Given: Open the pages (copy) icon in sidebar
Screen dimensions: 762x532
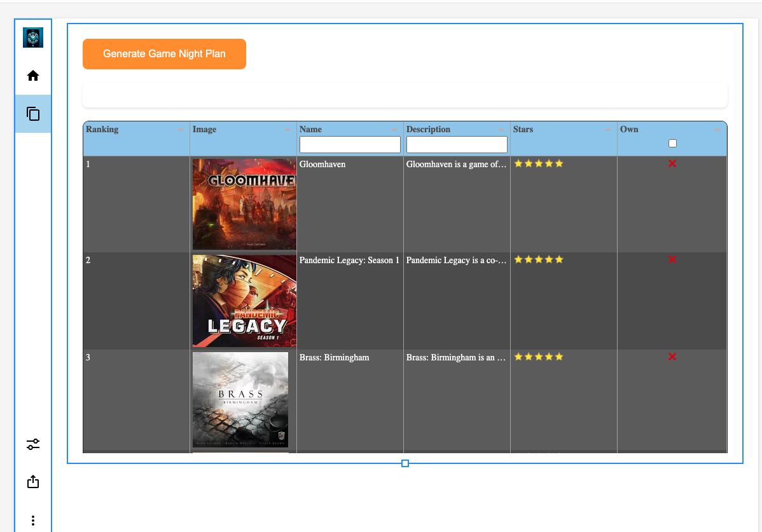Looking at the screenshot, I should tap(33, 114).
